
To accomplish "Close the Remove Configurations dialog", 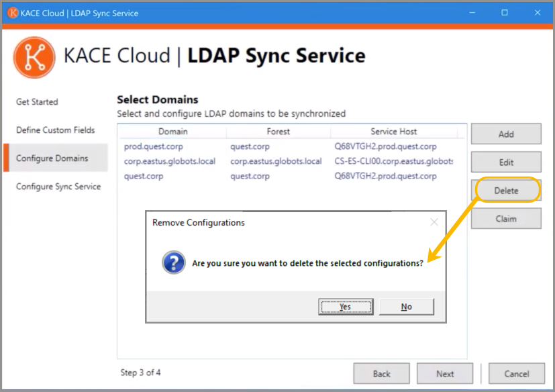I will click(434, 222).
